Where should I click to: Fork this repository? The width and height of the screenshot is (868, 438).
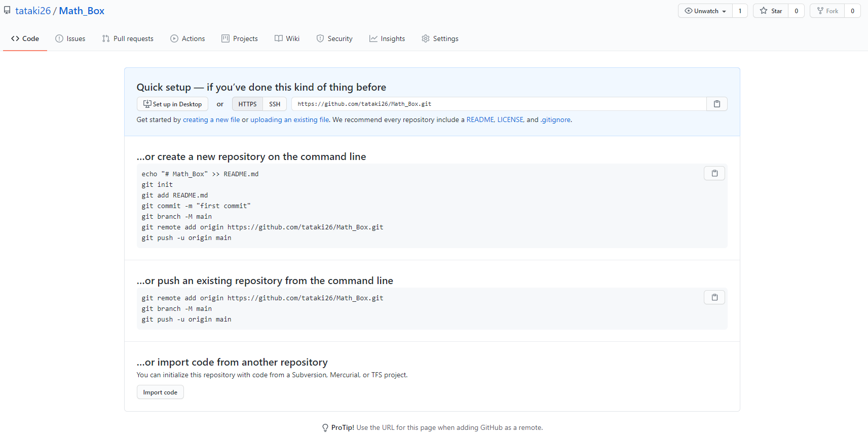click(827, 11)
